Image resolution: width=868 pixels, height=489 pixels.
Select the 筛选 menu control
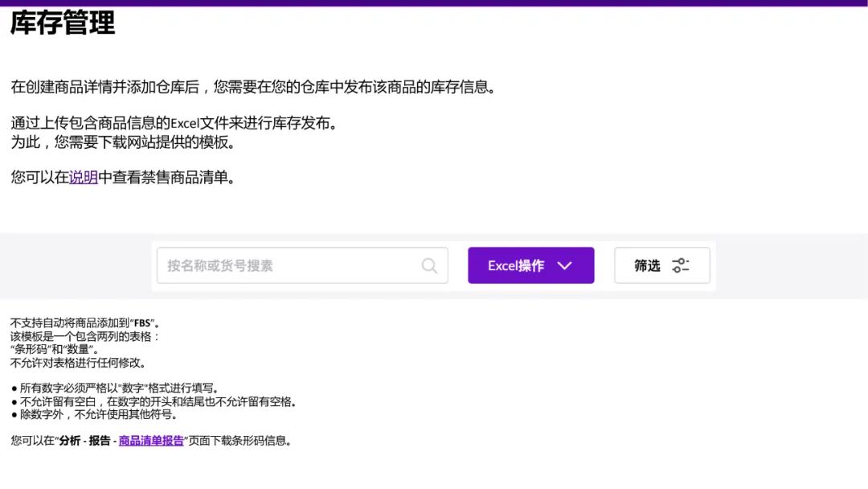[x=662, y=265]
